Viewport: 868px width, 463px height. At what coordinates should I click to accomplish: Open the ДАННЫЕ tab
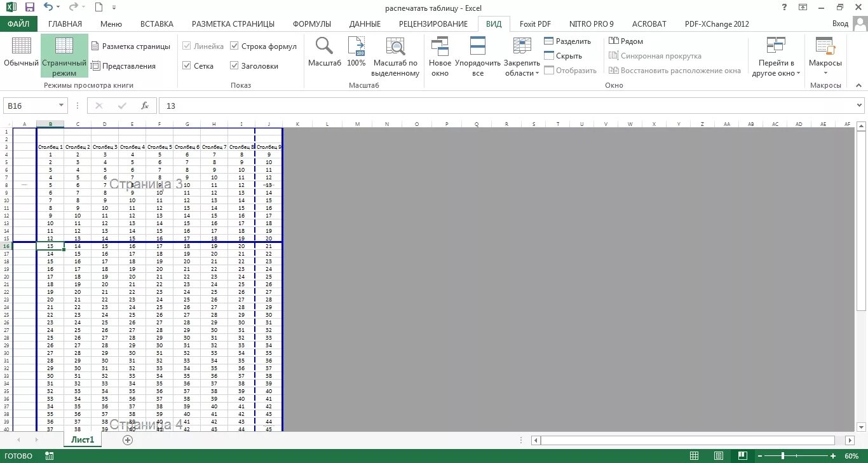point(365,24)
